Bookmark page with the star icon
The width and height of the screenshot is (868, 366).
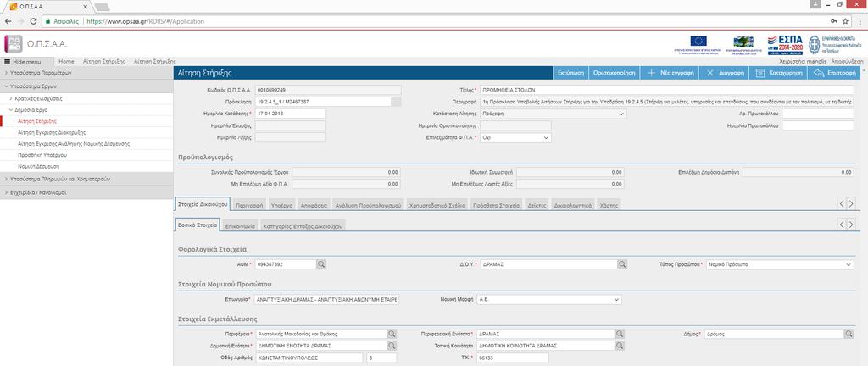(x=846, y=21)
